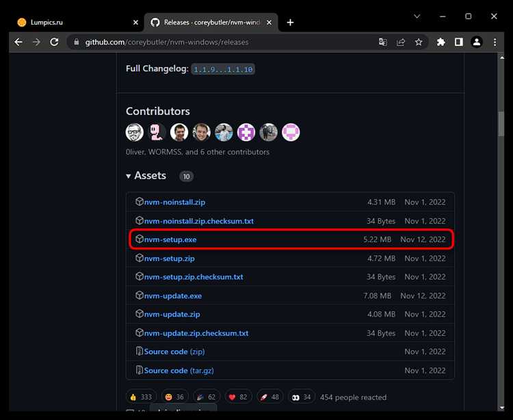Click the Assets count badge 10
The width and height of the screenshot is (513, 420).
[x=186, y=176]
